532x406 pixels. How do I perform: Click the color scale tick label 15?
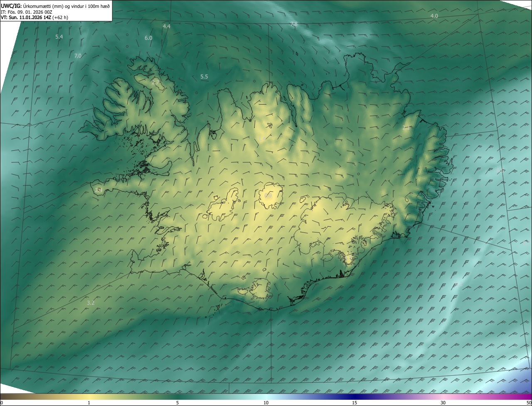click(355, 403)
